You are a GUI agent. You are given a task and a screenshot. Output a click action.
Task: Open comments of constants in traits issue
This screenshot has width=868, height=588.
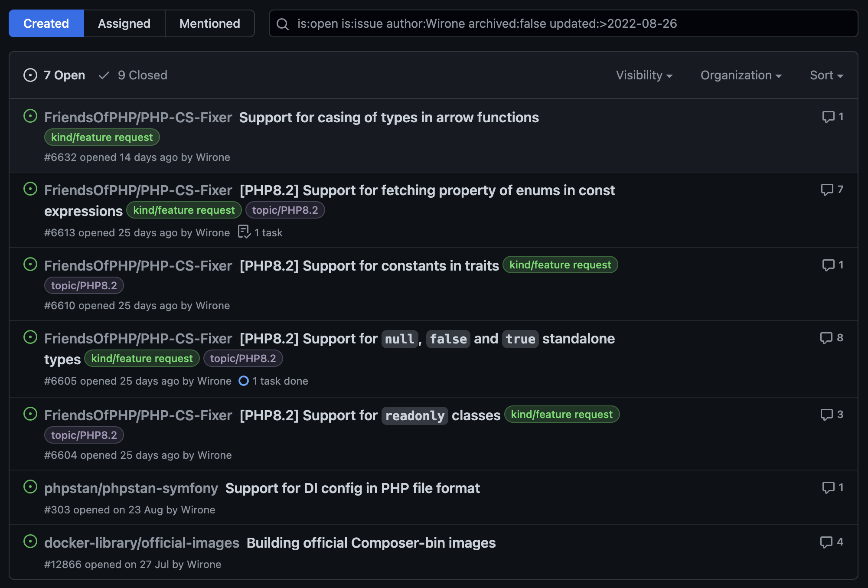833,265
